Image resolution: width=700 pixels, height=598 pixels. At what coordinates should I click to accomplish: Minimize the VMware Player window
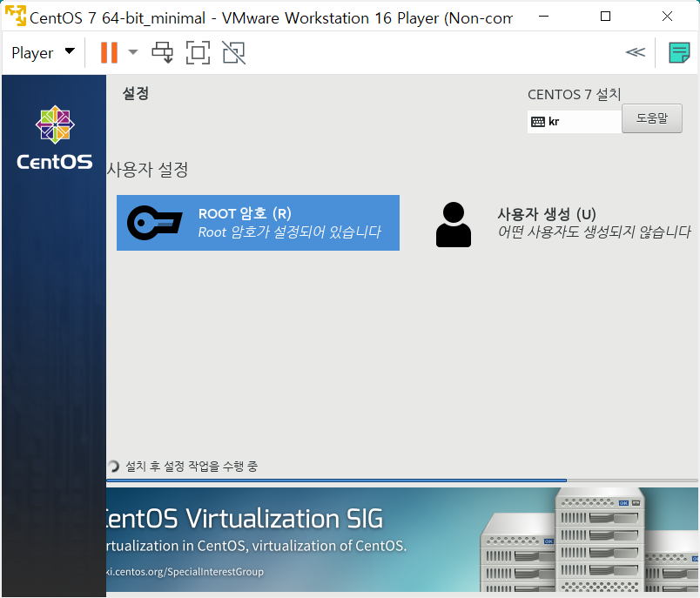click(544, 17)
